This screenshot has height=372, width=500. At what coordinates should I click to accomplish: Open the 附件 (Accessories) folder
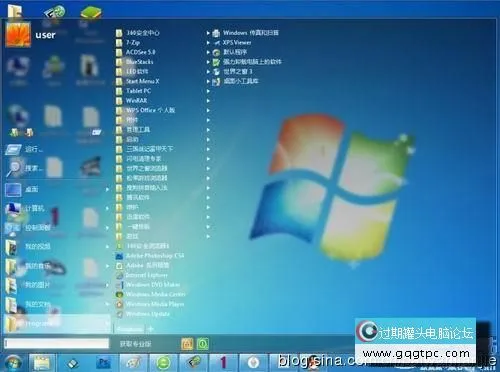(x=127, y=120)
